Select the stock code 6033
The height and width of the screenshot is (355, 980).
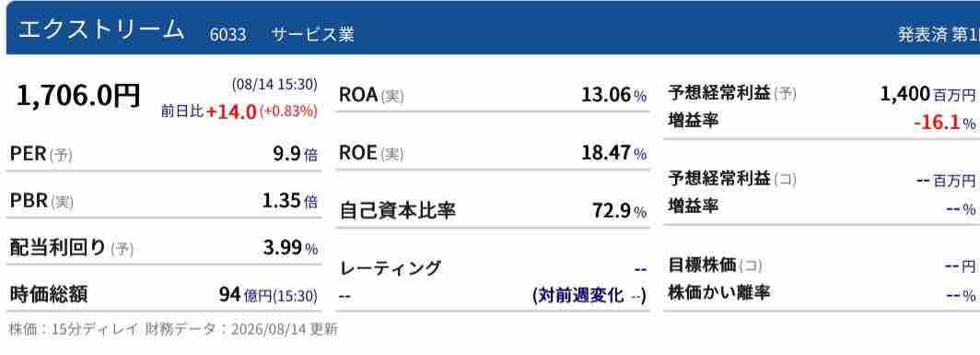click(x=228, y=34)
